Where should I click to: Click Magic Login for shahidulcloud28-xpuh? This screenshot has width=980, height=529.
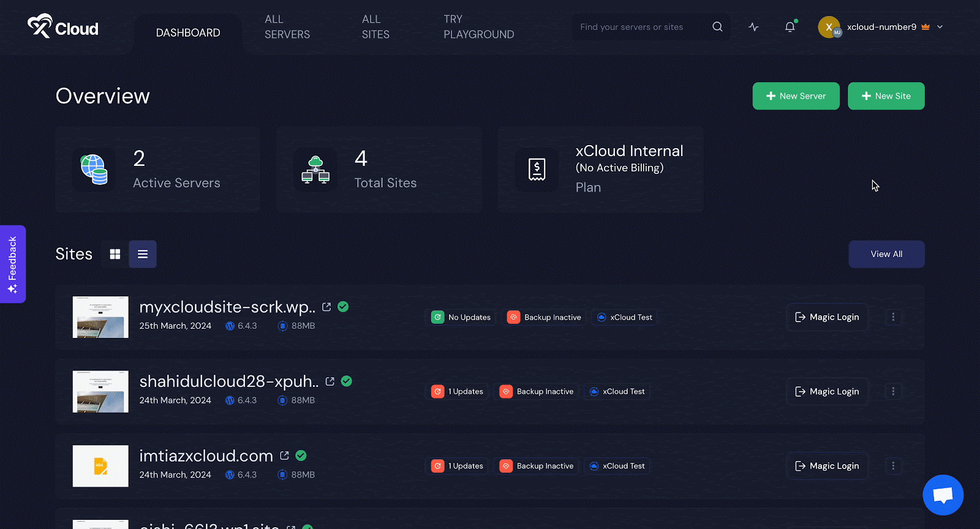pos(827,391)
